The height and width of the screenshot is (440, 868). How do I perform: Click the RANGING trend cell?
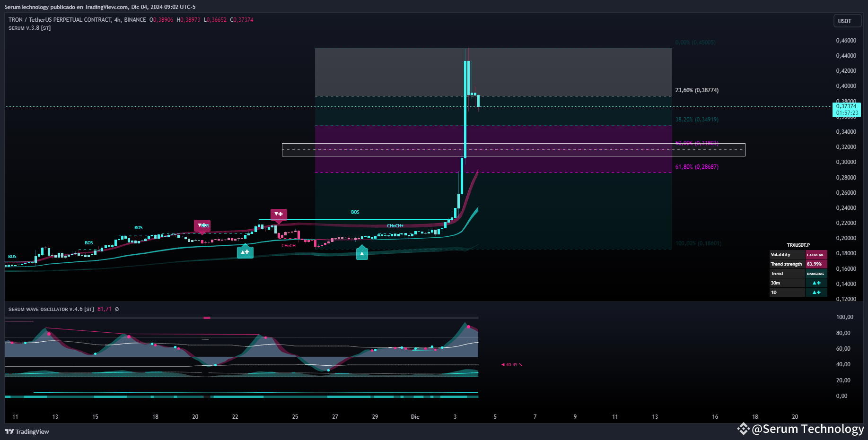[x=816, y=274]
